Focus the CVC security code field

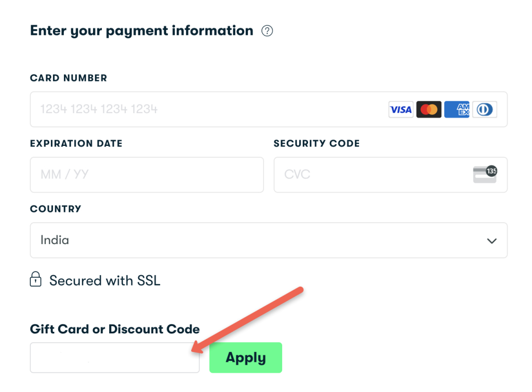(x=369, y=174)
